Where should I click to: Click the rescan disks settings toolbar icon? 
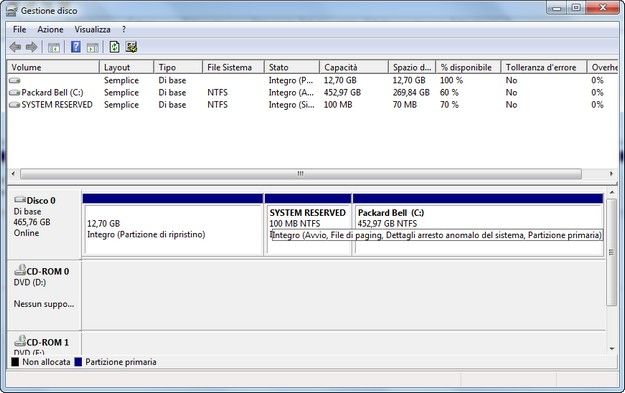coord(132,47)
